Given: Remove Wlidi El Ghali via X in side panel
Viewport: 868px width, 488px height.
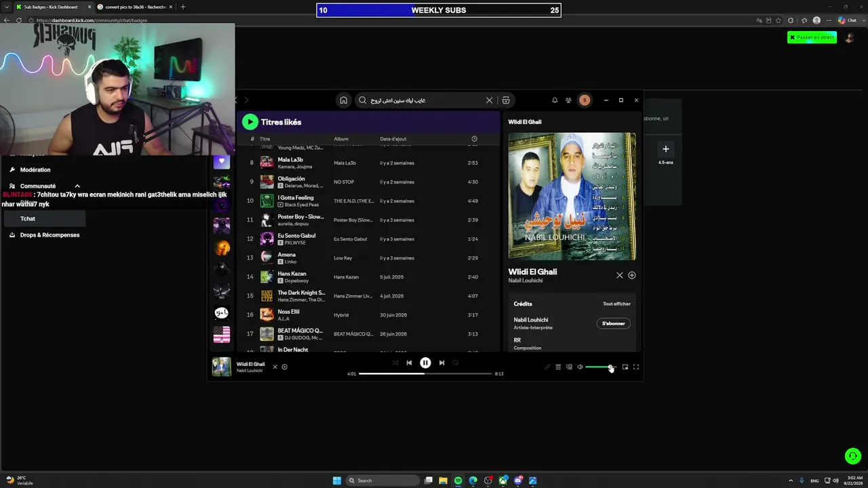Looking at the screenshot, I should click(x=619, y=275).
